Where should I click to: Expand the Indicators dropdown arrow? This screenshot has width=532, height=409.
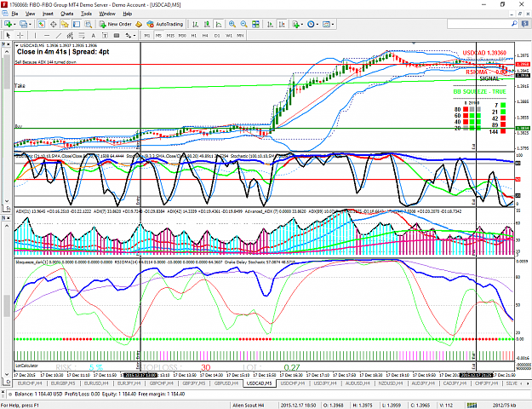tap(302, 24)
